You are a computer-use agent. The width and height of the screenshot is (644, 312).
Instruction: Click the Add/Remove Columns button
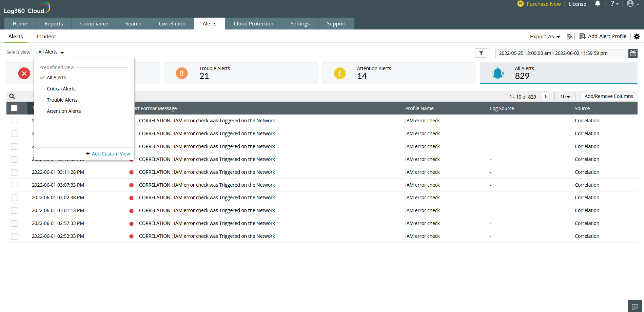608,96
